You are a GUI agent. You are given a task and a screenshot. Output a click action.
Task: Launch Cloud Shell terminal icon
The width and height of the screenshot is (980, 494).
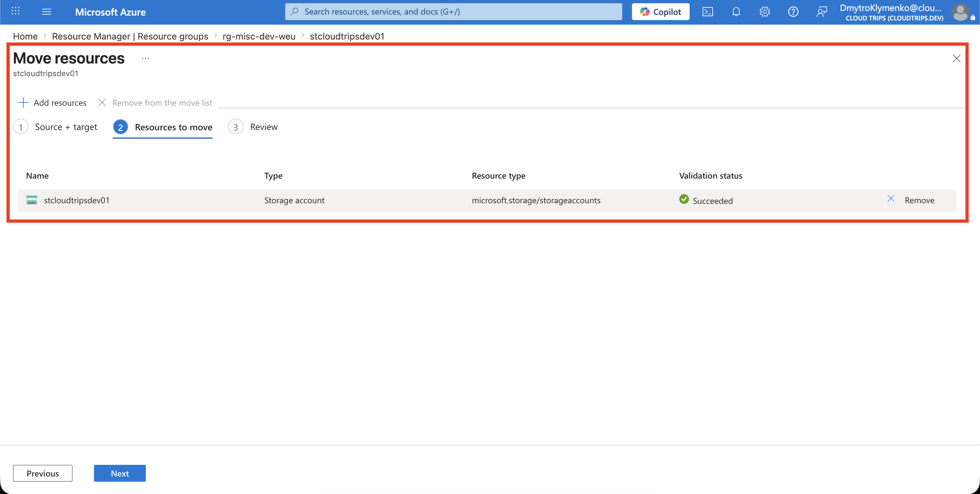tap(707, 12)
